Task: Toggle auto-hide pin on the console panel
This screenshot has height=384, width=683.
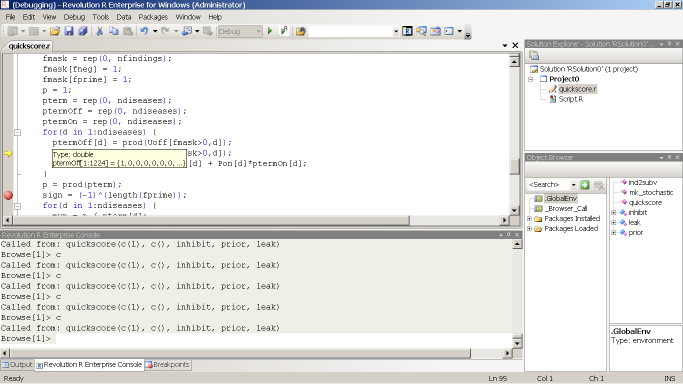Action: tap(508, 235)
